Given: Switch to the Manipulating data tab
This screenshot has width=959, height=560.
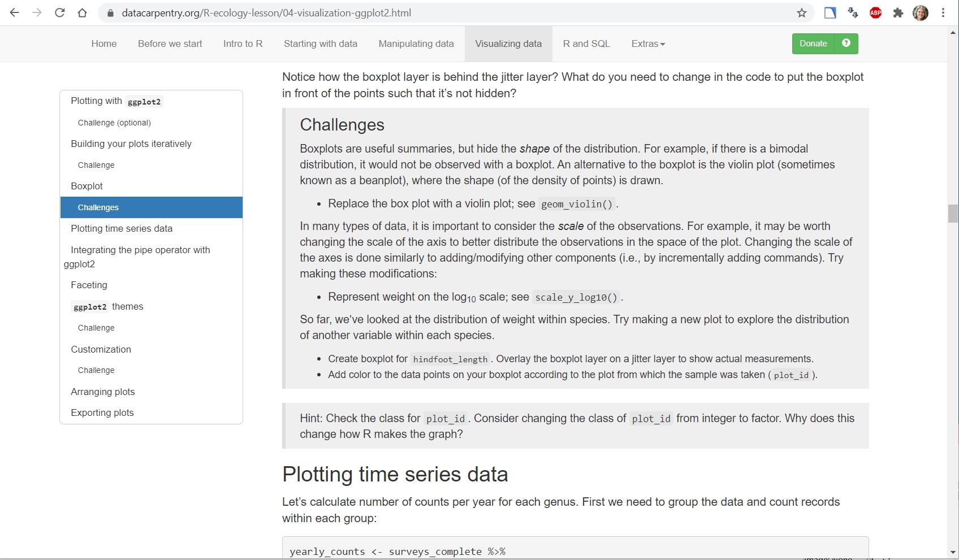Looking at the screenshot, I should 416,44.
